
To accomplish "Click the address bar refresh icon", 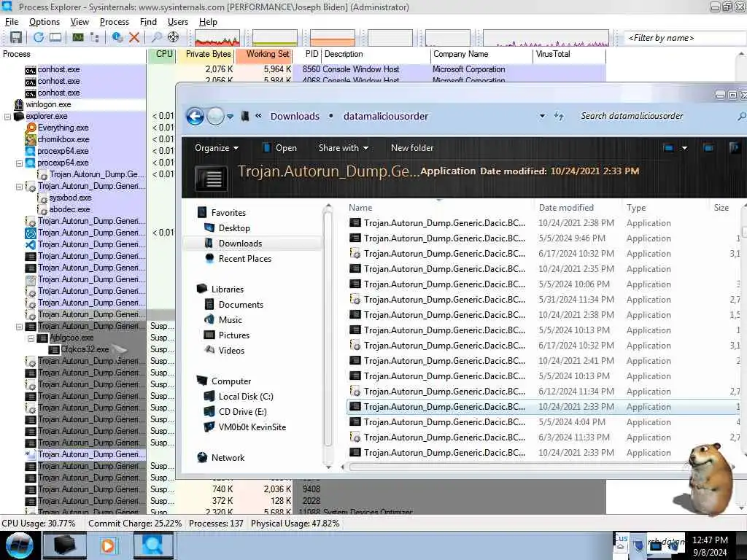I will (x=560, y=116).
